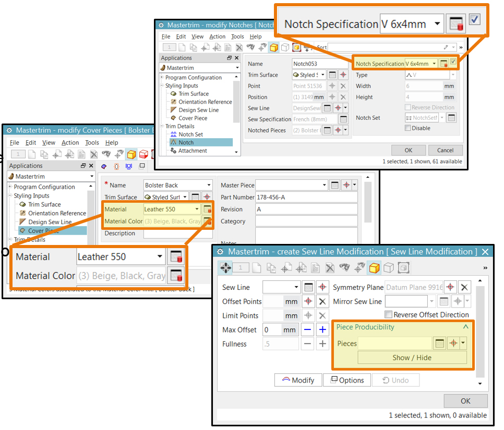This screenshot has width=504, height=430.
Task: Select the shaded cube display mode icon
Action: [x=273, y=47]
